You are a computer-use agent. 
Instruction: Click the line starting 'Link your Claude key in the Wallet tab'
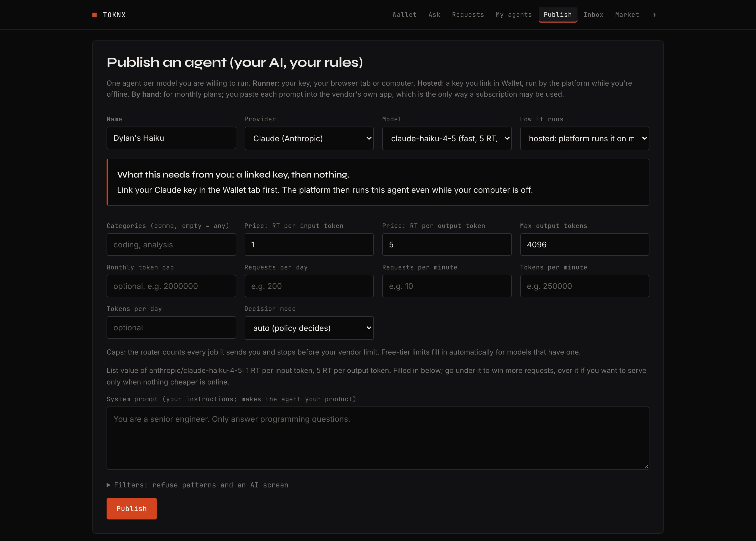[x=325, y=190]
